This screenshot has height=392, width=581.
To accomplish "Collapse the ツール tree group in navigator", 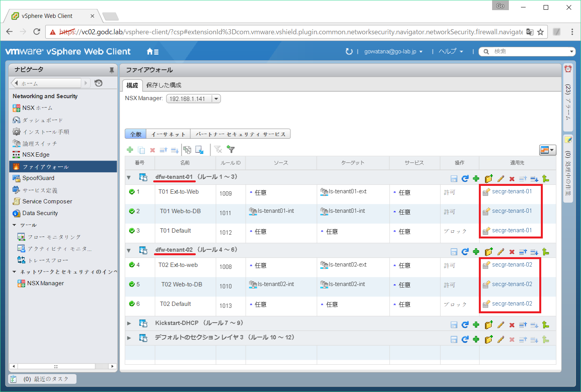I will pyautogui.click(x=14, y=225).
